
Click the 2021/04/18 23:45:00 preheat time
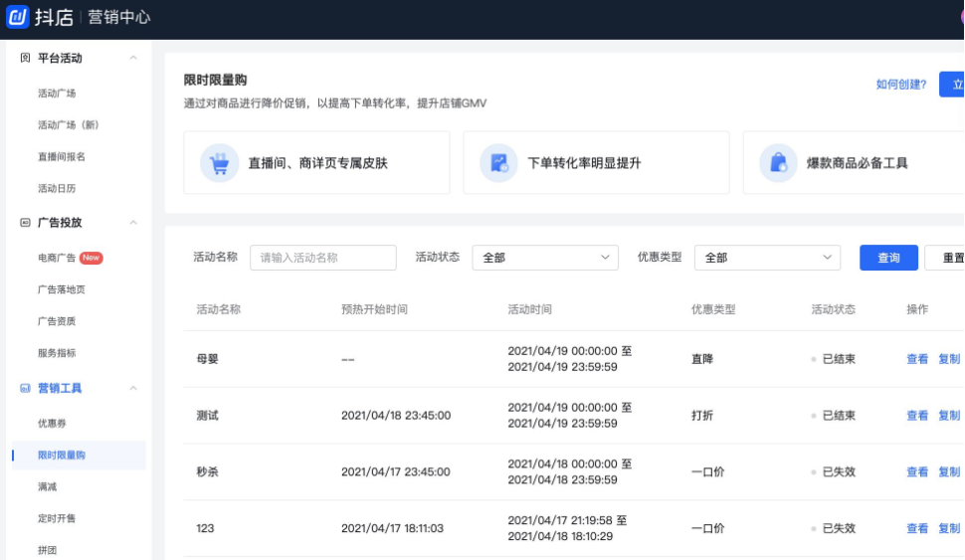pos(396,416)
